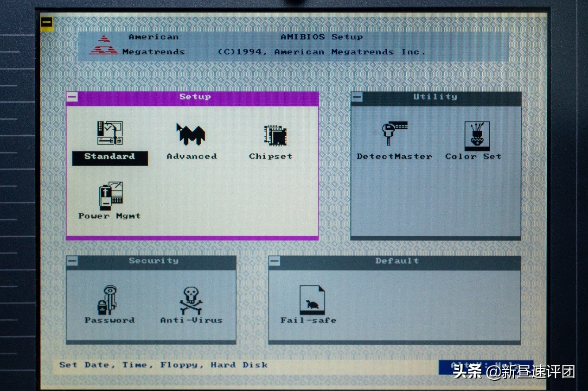Viewport: 588px width, 391px height.
Task: Launch the DetectMaster utility icon
Action: (394, 133)
